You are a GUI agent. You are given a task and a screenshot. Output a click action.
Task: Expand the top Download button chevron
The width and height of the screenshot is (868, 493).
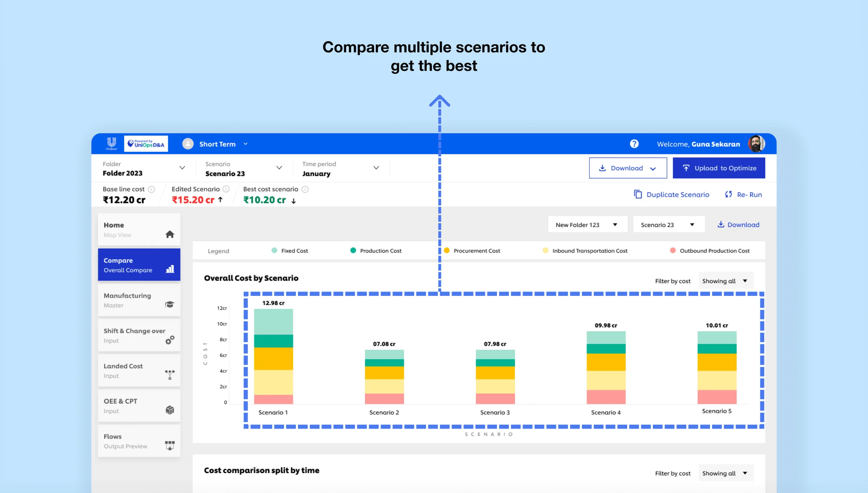(x=653, y=169)
